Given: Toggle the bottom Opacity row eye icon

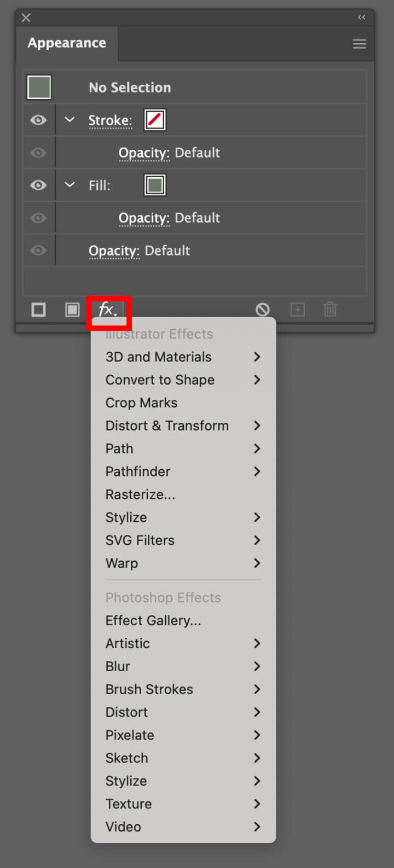Looking at the screenshot, I should 38,250.
